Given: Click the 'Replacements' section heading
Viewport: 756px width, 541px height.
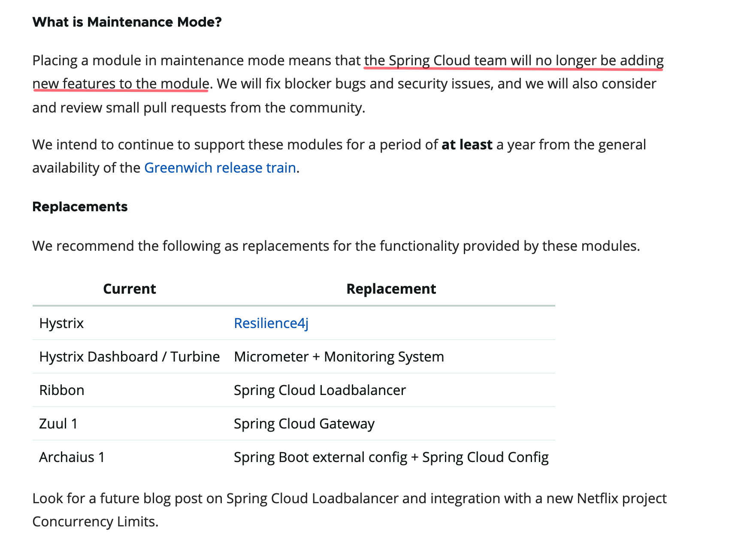Looking at the screenshot, I should pyautogui.click(x=80, y=207).
